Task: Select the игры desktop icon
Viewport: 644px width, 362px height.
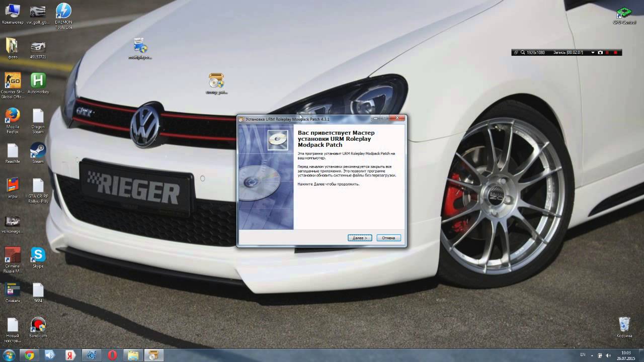Action: (x=13, y=188)
